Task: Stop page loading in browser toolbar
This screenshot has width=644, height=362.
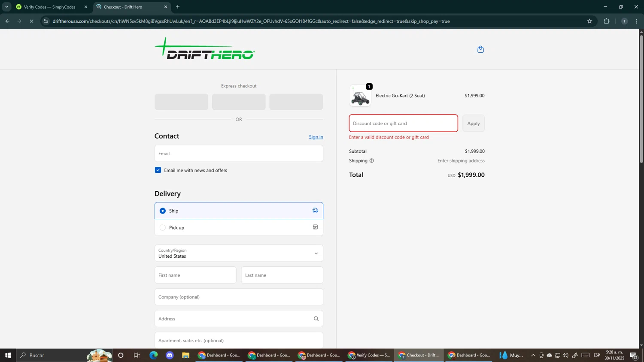Action: pyautogui.click(x=31, y=21)
